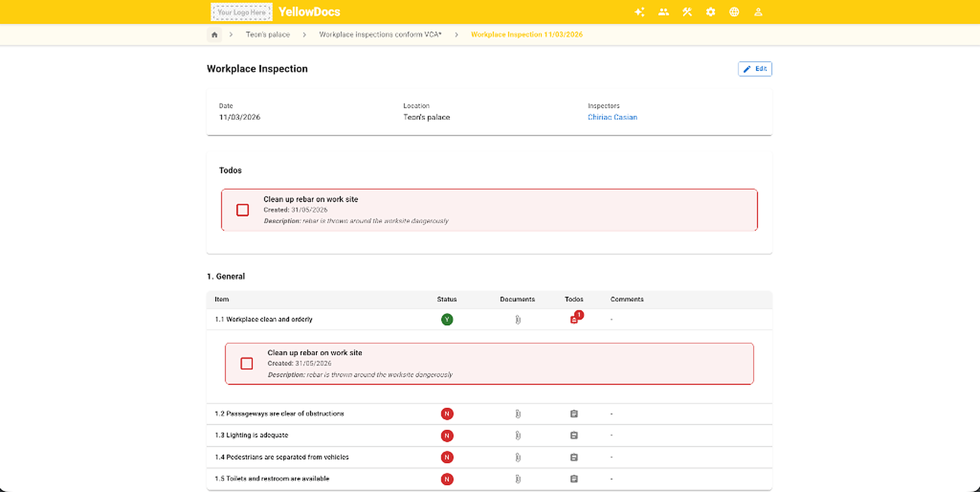This screenshot has height=492, width=980.
Task: Open todos clipboard for Toilets and restroom row
Action: click(574, 479)
